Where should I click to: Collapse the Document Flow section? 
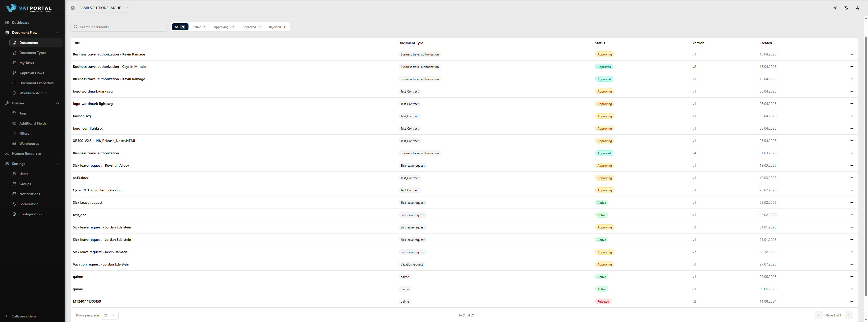tap(57, 32)
